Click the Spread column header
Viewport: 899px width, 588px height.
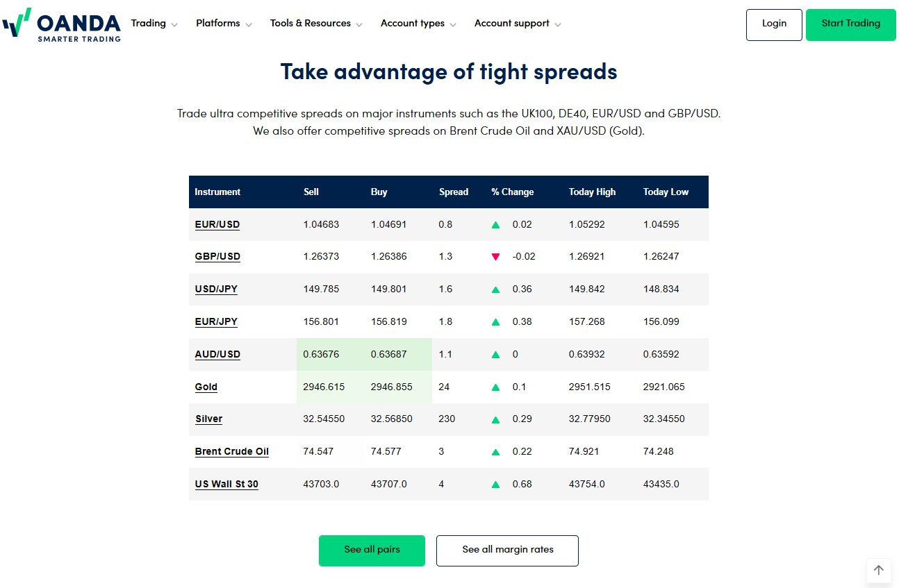454,192
